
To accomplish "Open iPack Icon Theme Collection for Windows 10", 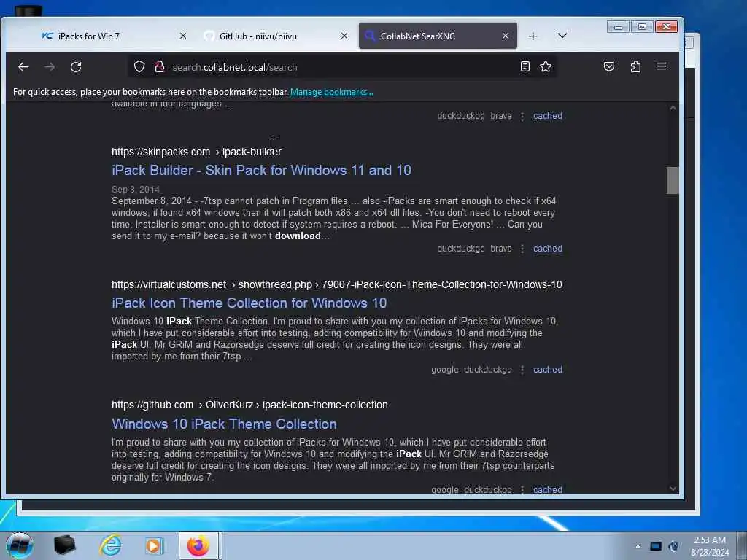I will point(249,303).
